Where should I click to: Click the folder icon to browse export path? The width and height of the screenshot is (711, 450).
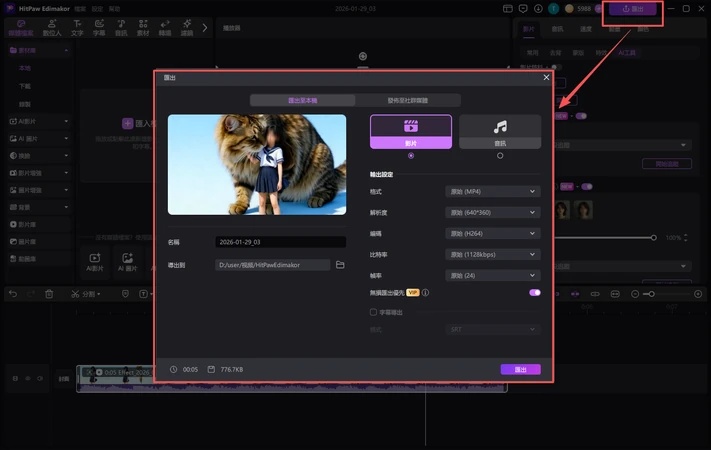[340, 265]
